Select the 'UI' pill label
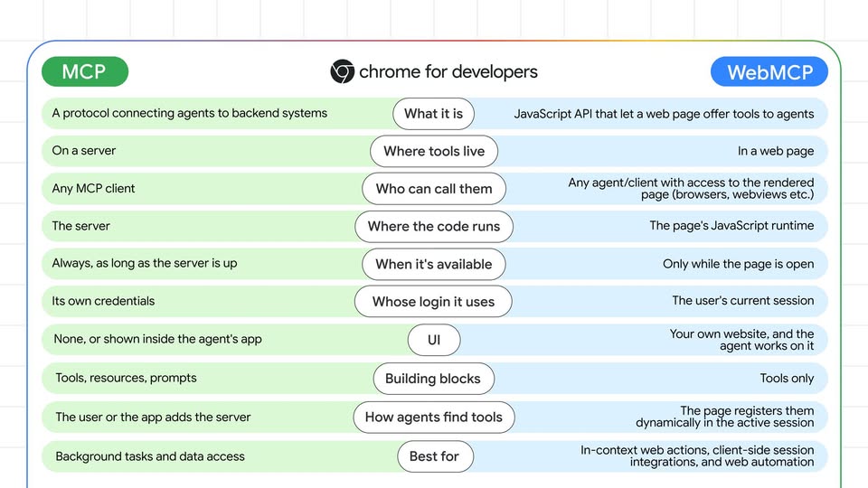The width and height of the screenshot is (868, 488). (434, 340)
